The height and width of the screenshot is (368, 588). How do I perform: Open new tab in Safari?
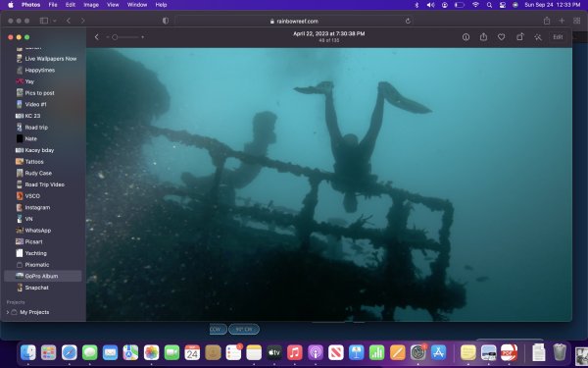pyautogui.click(x=562, y=21)
